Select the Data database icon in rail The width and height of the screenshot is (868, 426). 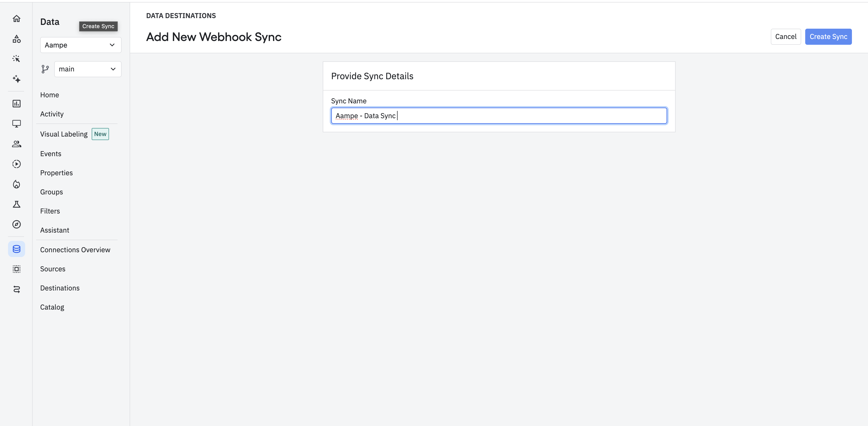(x=17, y=249)
